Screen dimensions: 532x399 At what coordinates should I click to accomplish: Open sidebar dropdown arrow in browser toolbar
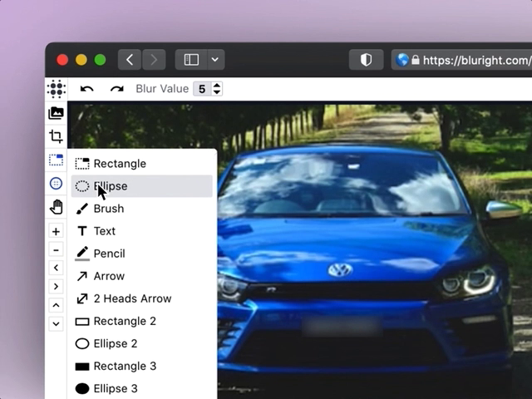215,60
